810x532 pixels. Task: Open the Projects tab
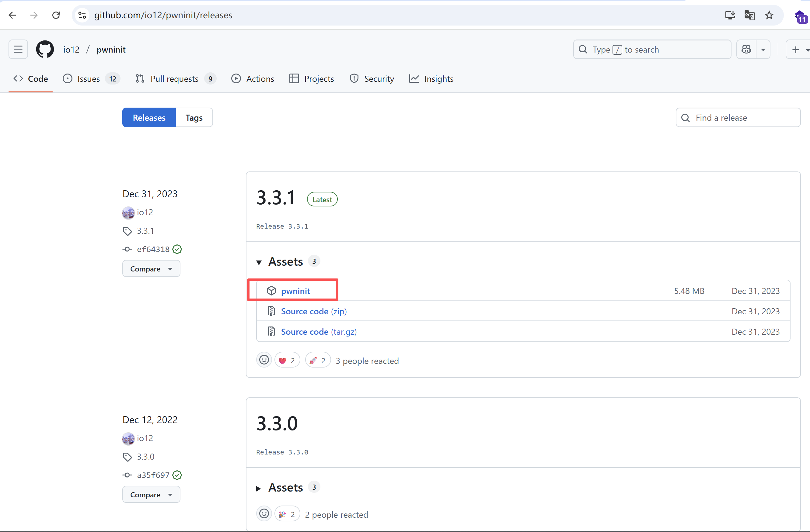point(312,79)
